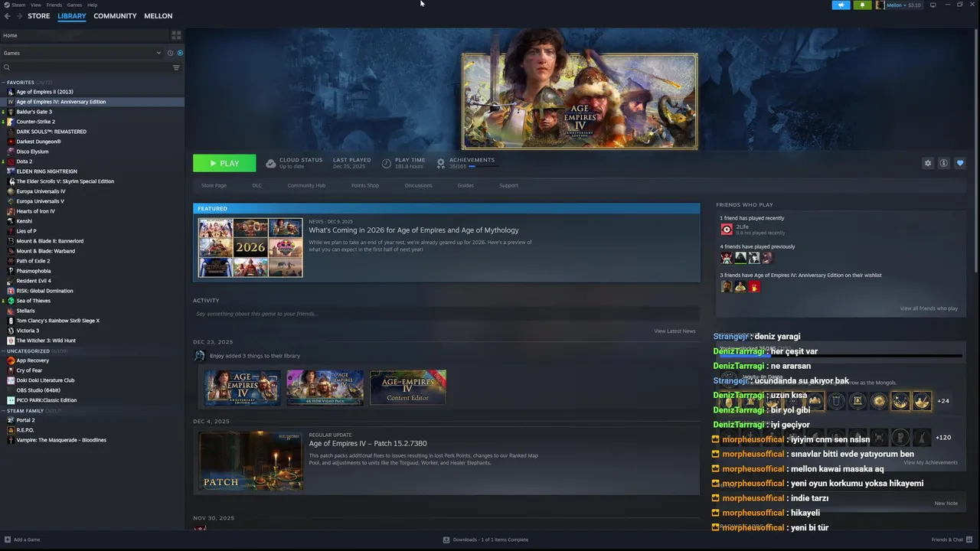Viewport: 980px width, 551px height.
Task: Switch to the Store tab
Action: pos(39,16)
